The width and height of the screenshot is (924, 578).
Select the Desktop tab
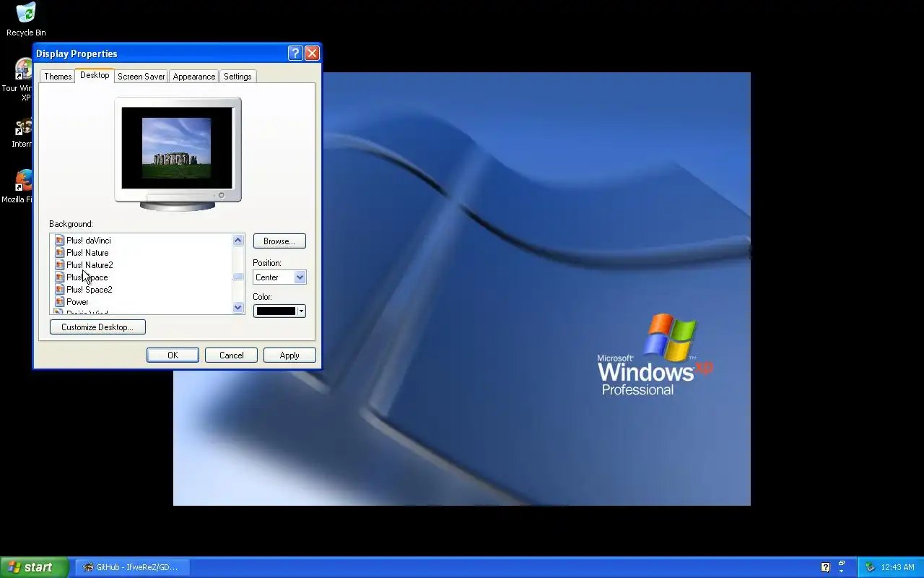coord(95,75)
